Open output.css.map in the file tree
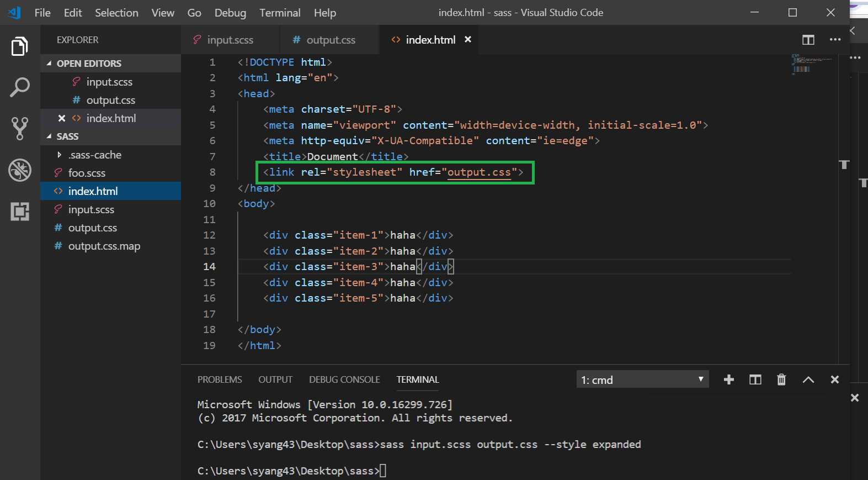 pyautogui.click(x=110, y=246)
